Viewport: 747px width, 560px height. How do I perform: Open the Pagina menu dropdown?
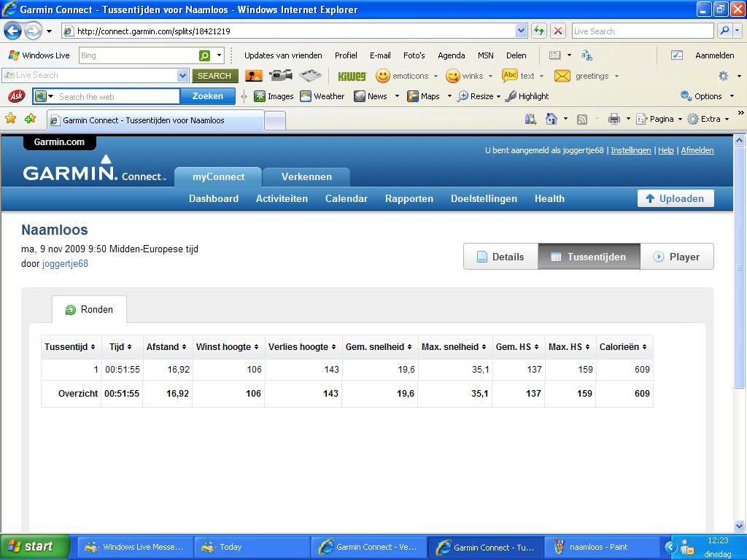click(679, 119)
